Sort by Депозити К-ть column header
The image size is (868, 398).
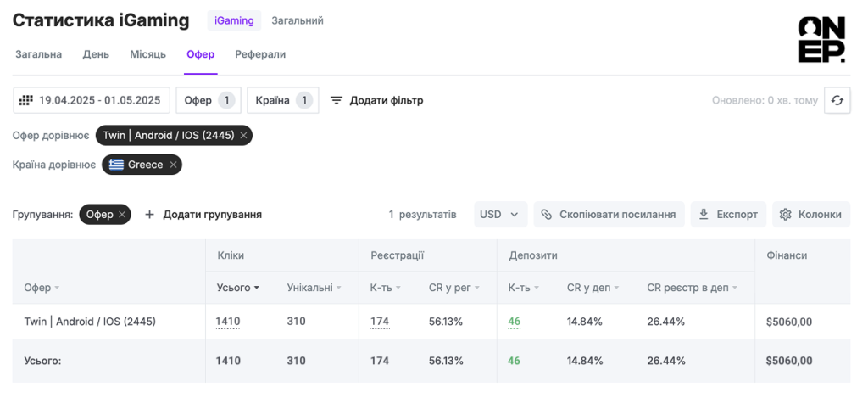click(524, 287)
